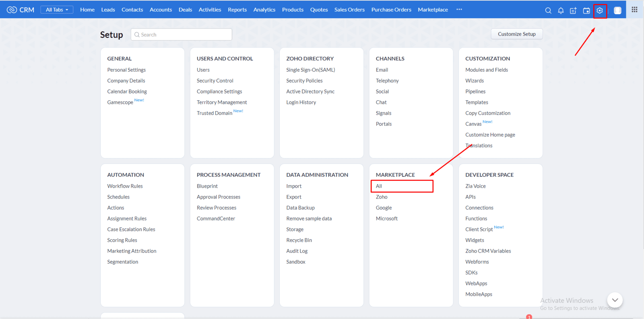Screen dimensions: 644x319
Task: Switch to the Contacts tab
Action: pos(132,10)
